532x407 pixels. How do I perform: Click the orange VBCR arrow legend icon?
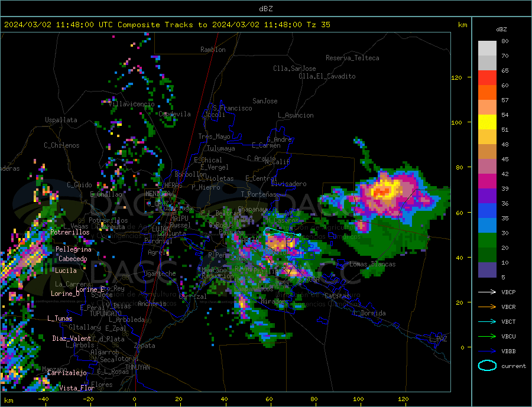[x=487, y=307]
